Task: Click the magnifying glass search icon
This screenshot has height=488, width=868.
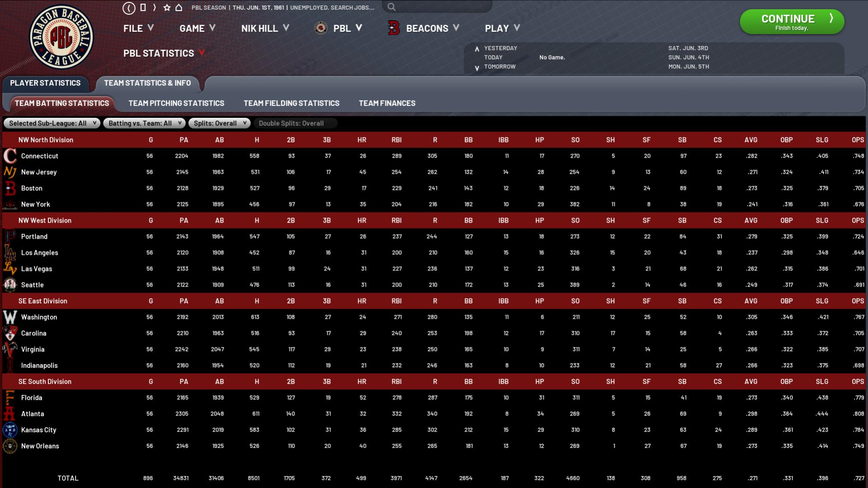Action: pyautogui.click(x=391, y=7)
